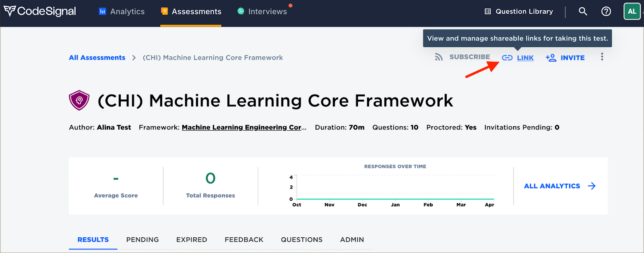
Task: Click 'Invitations Pending: 0' text
Action: 522,127
